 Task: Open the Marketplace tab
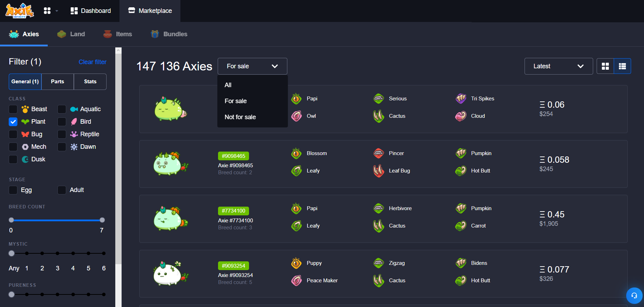[x=150, y=11]
